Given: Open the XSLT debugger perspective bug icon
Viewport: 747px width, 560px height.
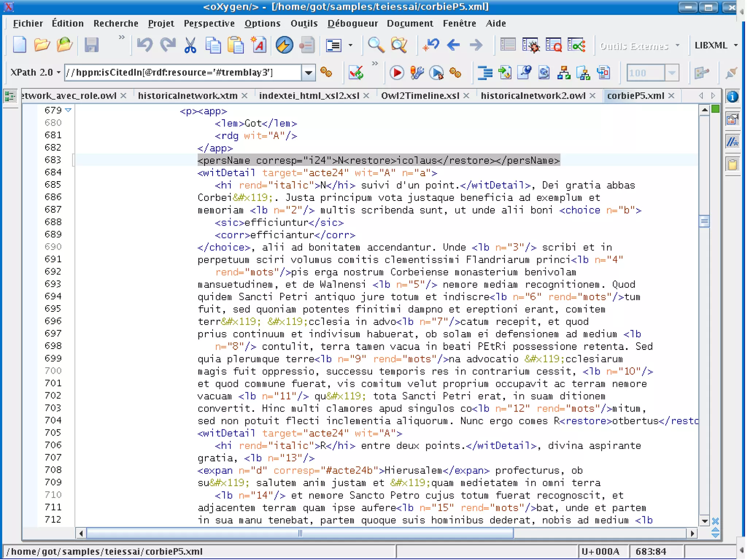Looking at the screenshot, I should coord(531,46).
